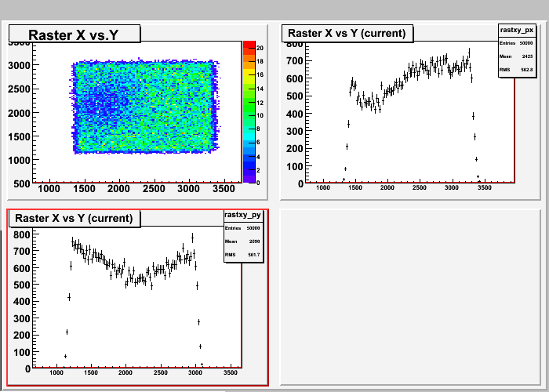This screenshot has width=549, height=392.
Task: Click y-axis label "100" in the rastxy_px plot
Action: pyautogui.click(x=294, y=166)
